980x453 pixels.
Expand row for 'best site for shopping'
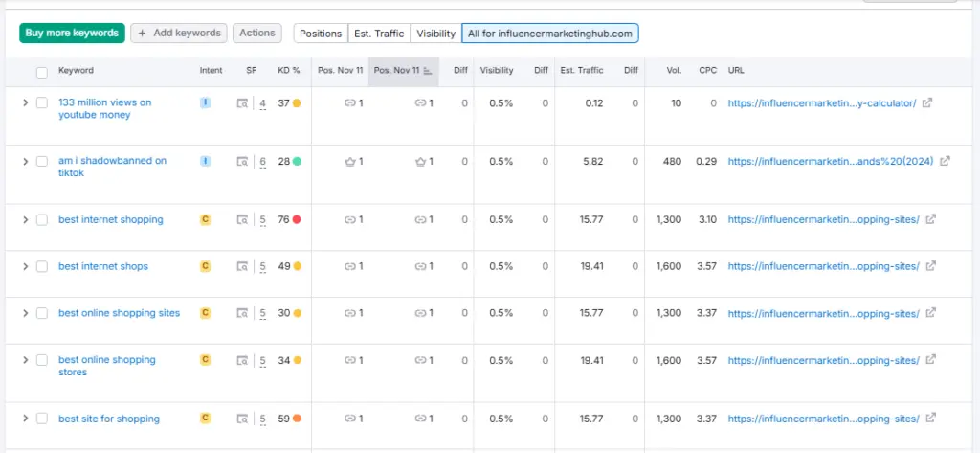tap(26, 419)
